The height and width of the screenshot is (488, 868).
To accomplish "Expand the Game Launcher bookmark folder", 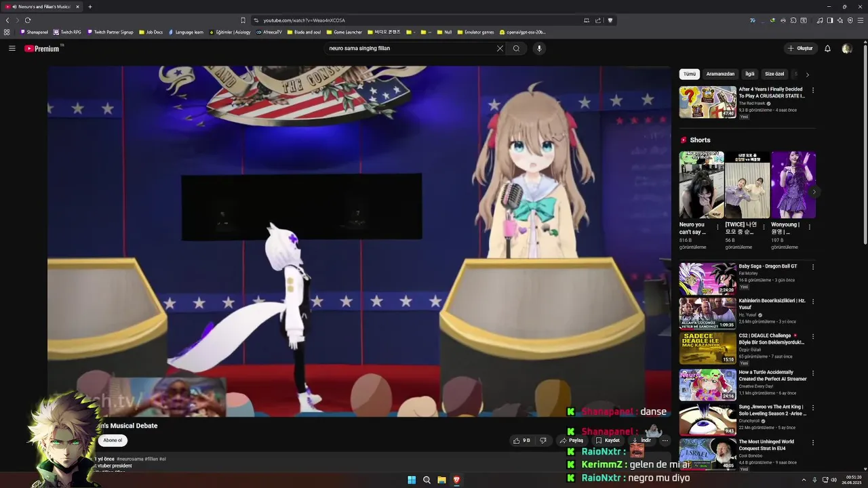I will (344, 32).
